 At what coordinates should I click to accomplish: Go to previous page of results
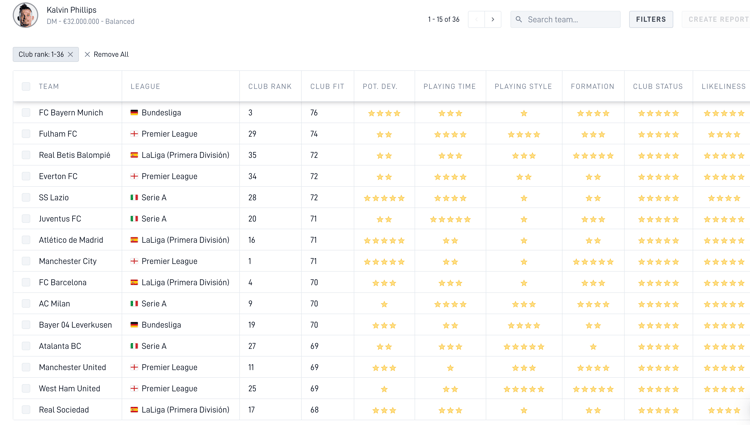pos(476,20)
